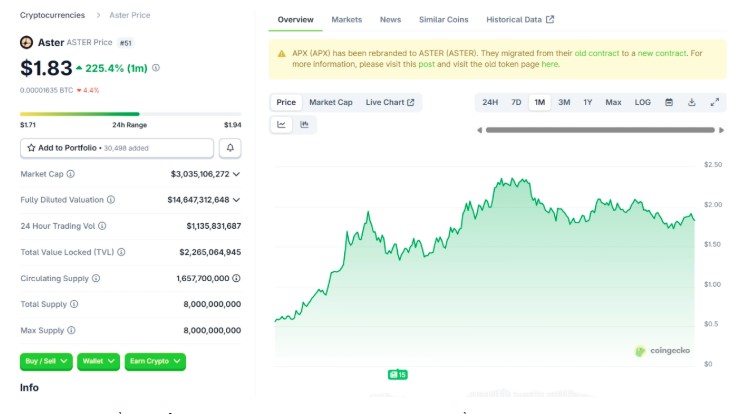Viewport: 748px width, 414px height.
Task: Open the Wallet dropdown
Action: coord(98,361)
